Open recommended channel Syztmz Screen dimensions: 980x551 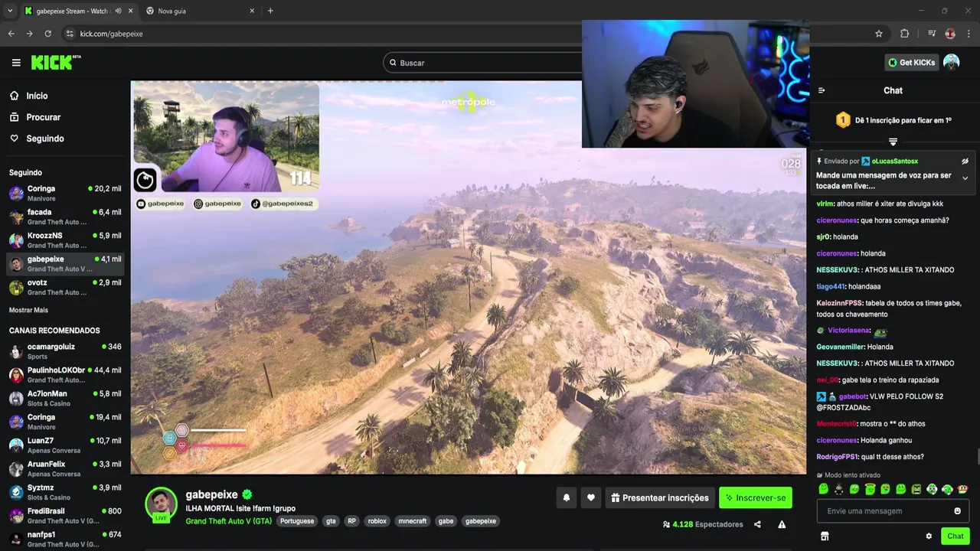64,492
